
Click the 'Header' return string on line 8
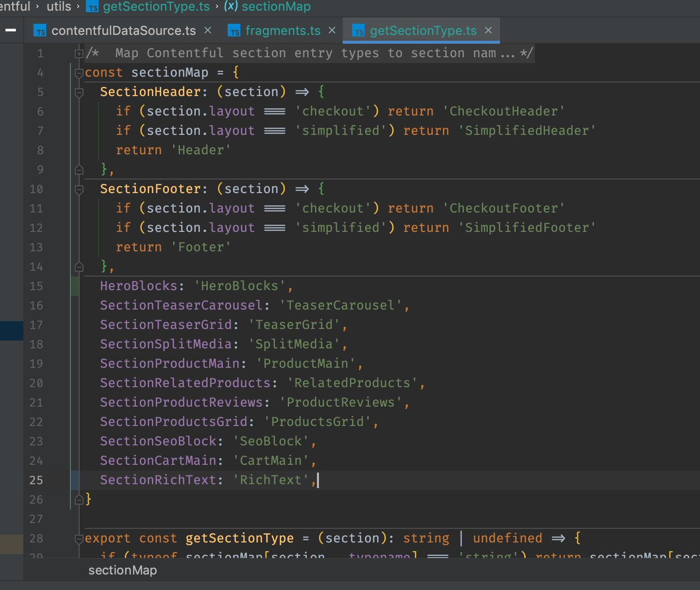(200, 150)
